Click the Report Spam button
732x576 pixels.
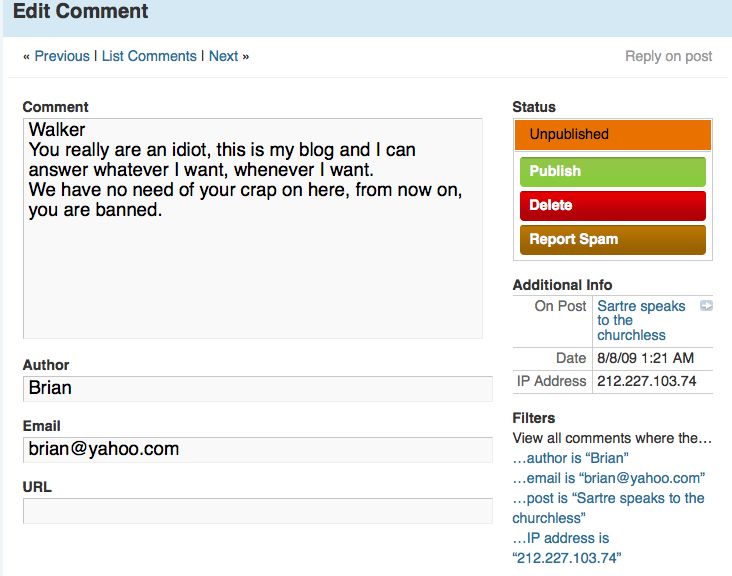[612, 239]
